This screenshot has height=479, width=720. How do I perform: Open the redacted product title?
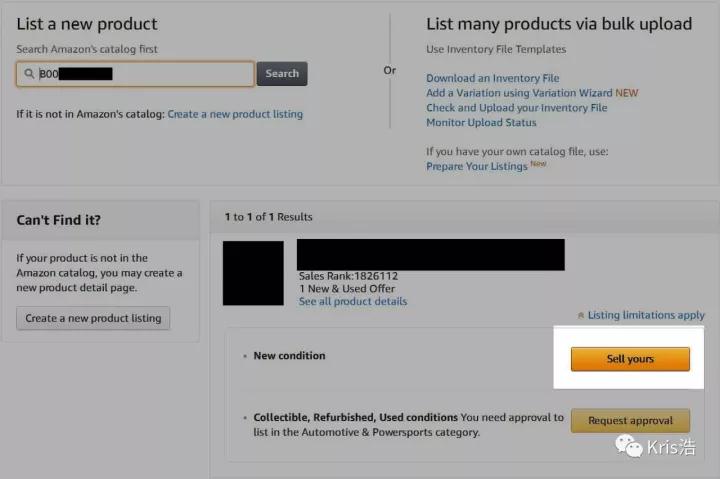click(431, 254)
